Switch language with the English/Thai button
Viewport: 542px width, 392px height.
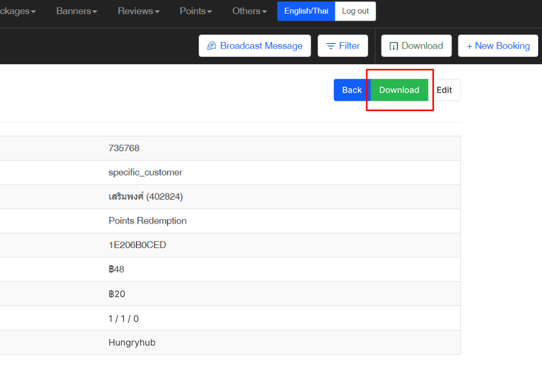point(306,11)
